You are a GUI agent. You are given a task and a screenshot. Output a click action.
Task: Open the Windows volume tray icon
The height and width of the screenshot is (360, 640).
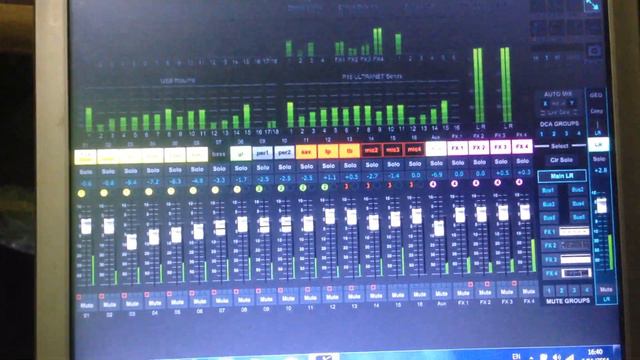click(x=557, y=356)
